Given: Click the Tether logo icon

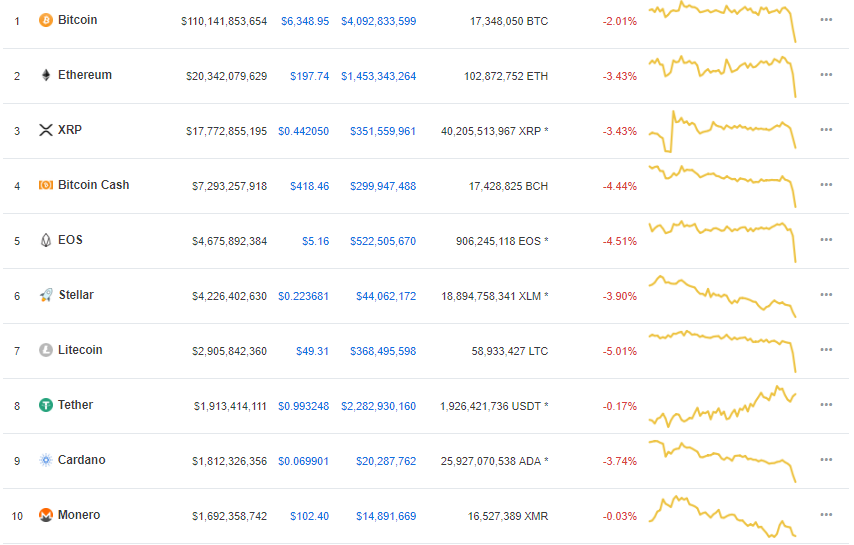Looking at the screenshot, I should [45, 405].
